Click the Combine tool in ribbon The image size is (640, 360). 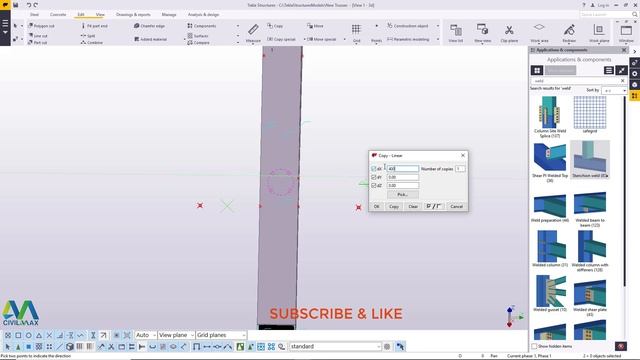coord(92,42)
